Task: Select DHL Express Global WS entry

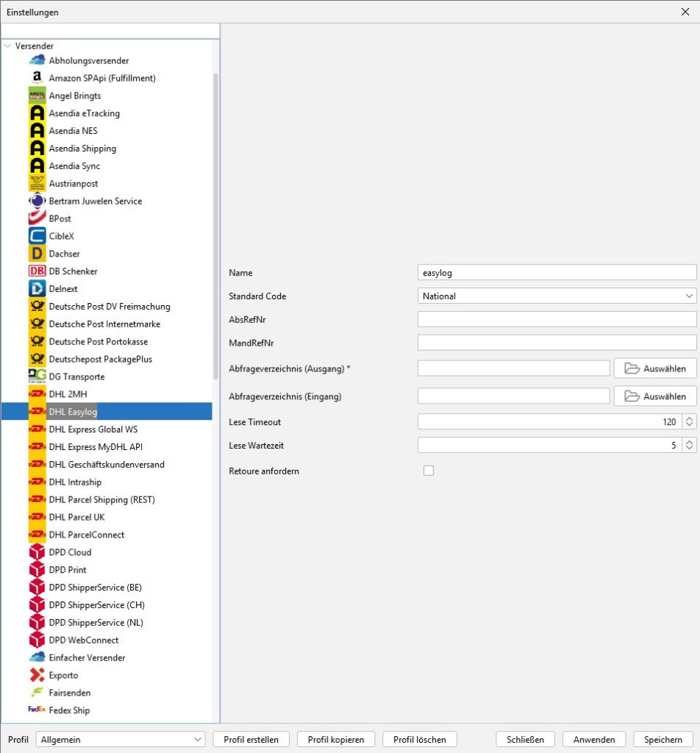Action: 93,429
